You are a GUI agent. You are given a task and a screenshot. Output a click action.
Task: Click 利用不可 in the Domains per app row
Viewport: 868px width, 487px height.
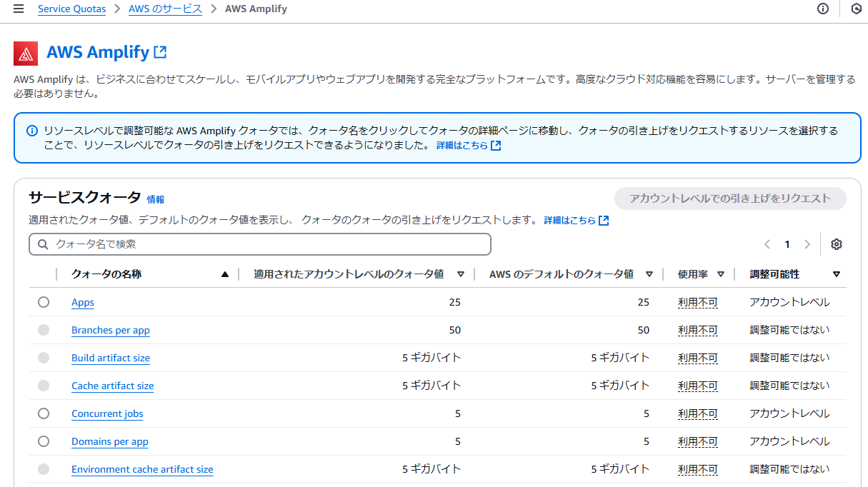pyautogui.click(x=698, y=441)
